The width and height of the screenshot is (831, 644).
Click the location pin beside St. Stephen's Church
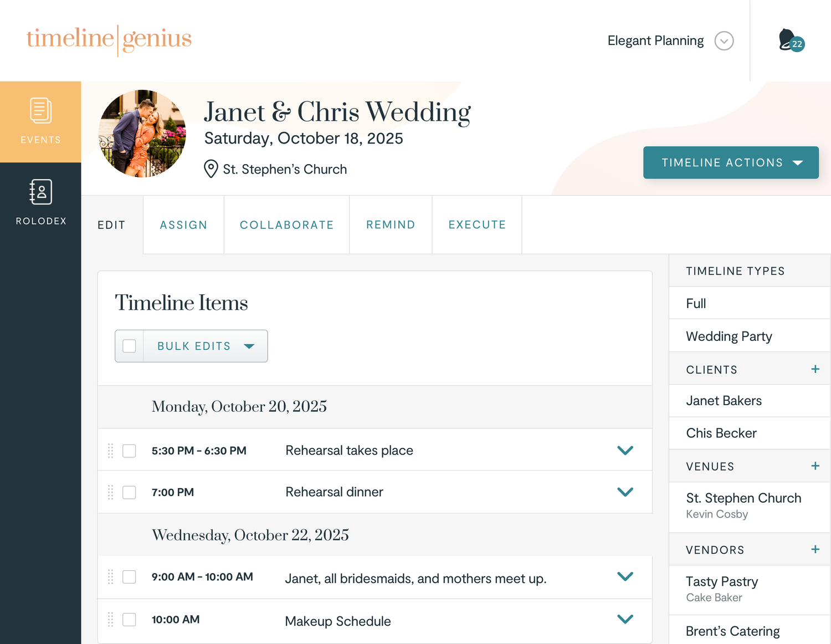click(210, 170)
